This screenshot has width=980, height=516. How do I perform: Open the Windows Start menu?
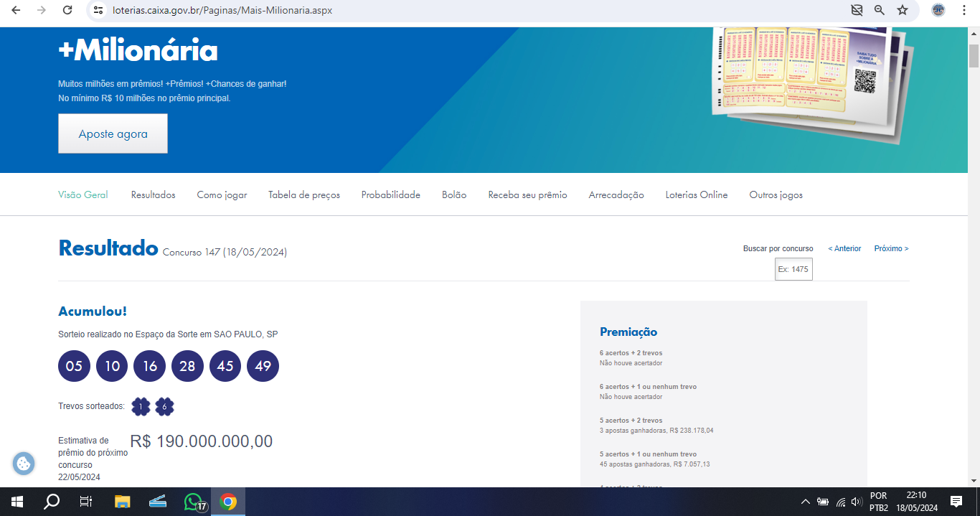(17, 502)
